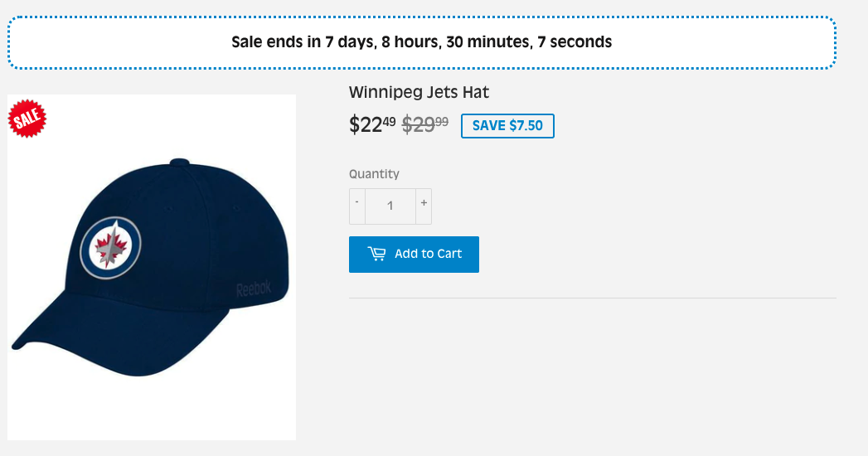Screen dimensions: 868x456
Task: Click the Reebok logo on the hat
Action: [x=254, y=289]
